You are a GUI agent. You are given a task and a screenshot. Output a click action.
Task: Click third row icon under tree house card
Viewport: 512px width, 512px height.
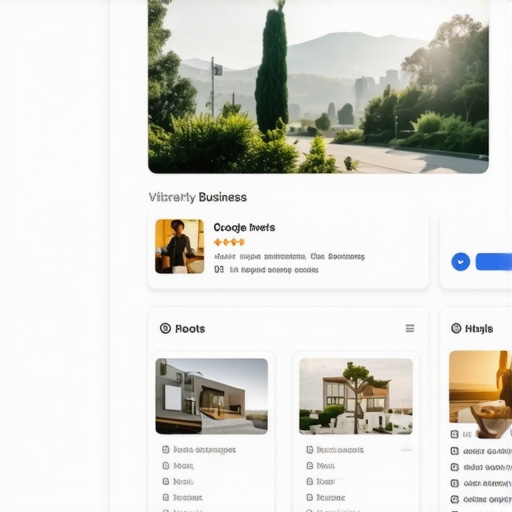(310, 482)
